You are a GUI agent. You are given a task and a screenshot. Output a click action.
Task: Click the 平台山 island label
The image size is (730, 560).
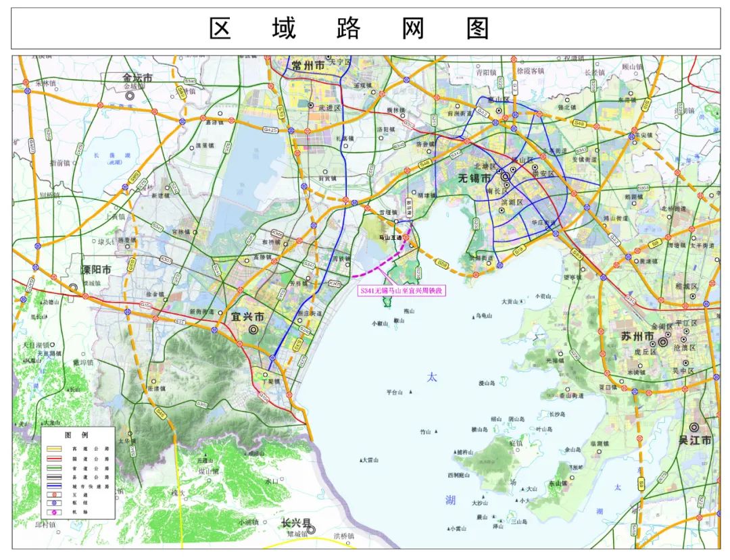tap(394, 392)
